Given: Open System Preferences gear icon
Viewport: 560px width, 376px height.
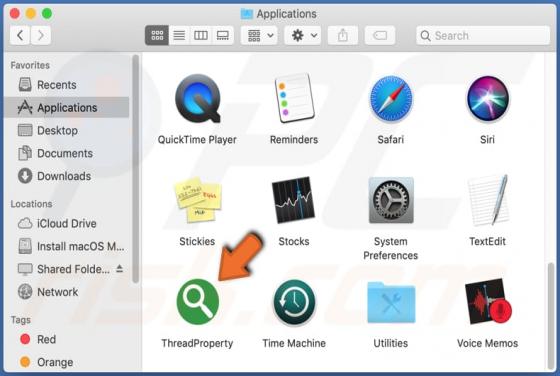Looking at the screenshot, I should coord(391,200).
